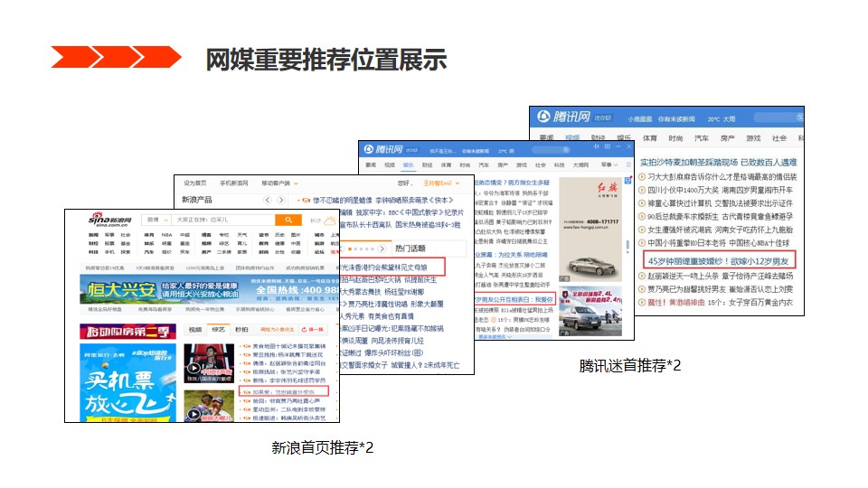Click Tencent logo in middle Tencent window
Screen dimensions: 868x488
(x=383, y=149)
